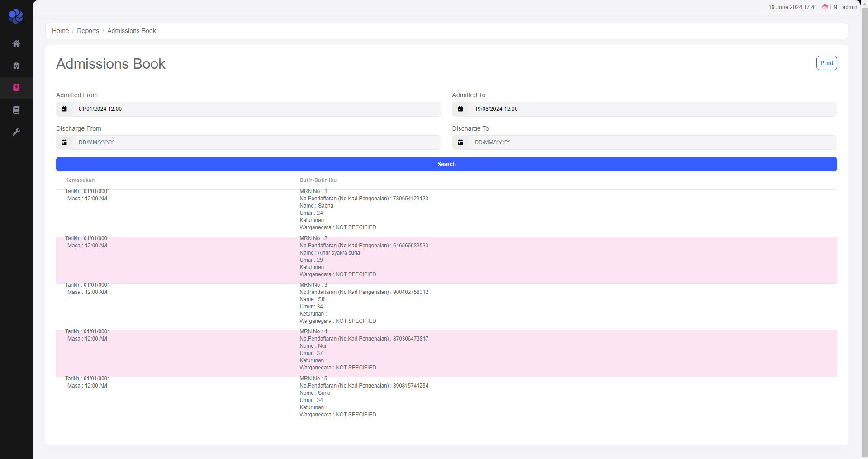The image size is (868, 459).
Task: Click the Admitted To date field
Action: click(652, 109)
